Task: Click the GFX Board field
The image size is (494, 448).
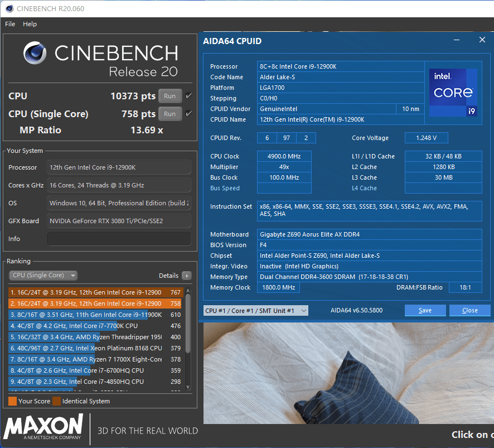Action: 119,221
